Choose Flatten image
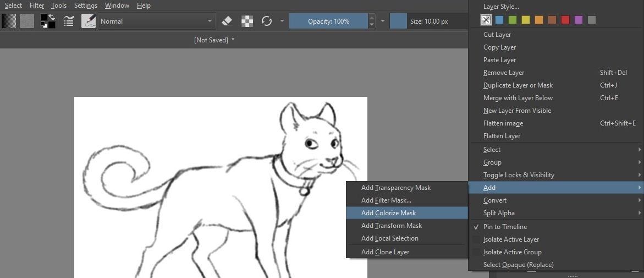This screenshot has height=278, width=644. pos(555,123)
